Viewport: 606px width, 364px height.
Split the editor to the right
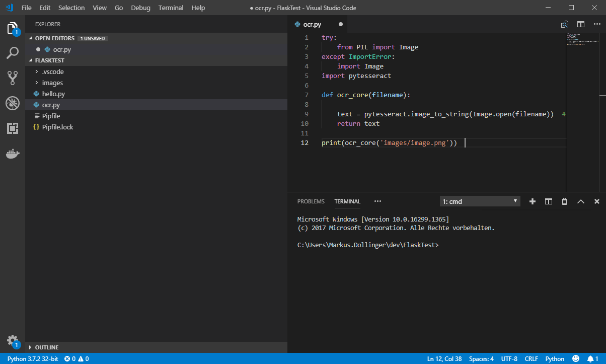[580, 24]
